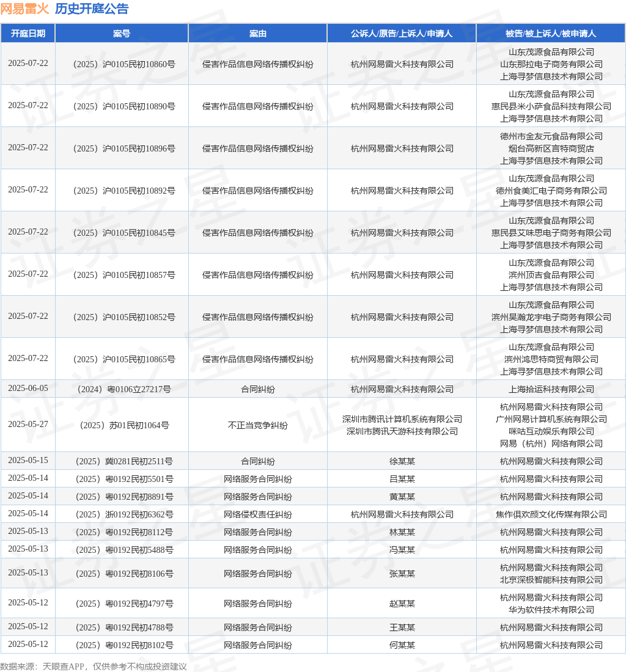626x672 pixels.
Task: Click plaintiff 徐某某
Action: pos(402,461)
